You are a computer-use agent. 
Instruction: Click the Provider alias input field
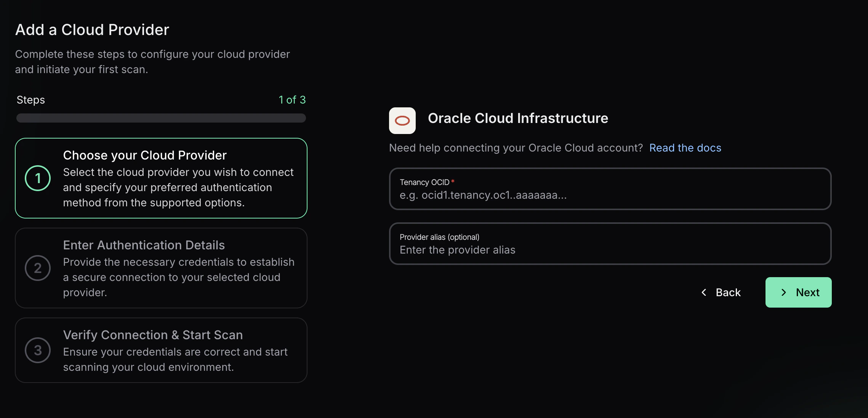[x=610, y=244]
